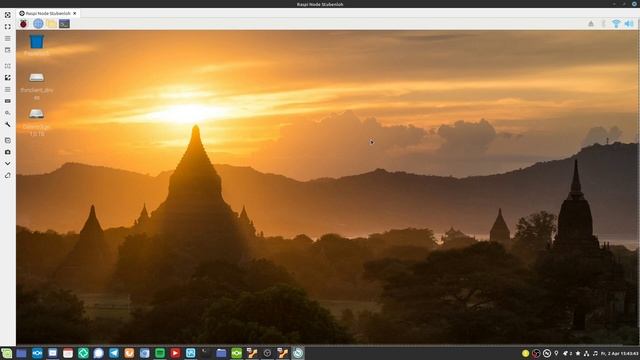Select the wastebasket icon on remote desktop
The height and width of the screenshot is (360, 640).
pos(36,41)
